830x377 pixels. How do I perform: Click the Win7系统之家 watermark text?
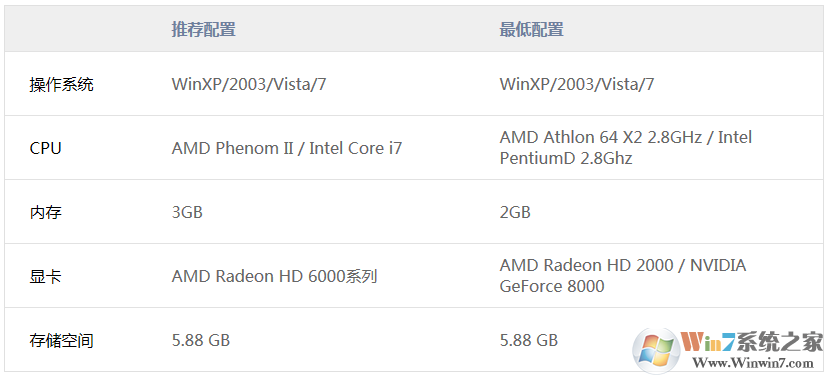click(752, 343)
